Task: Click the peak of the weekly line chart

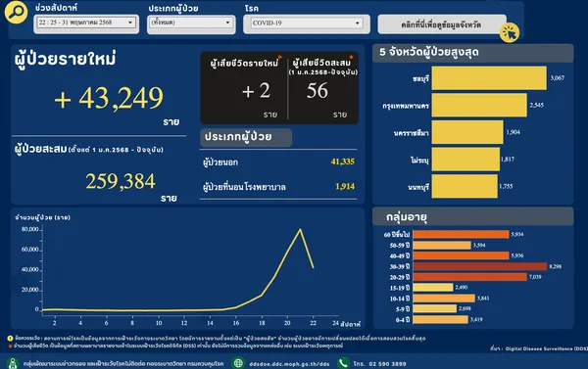Action: (300, 229)
